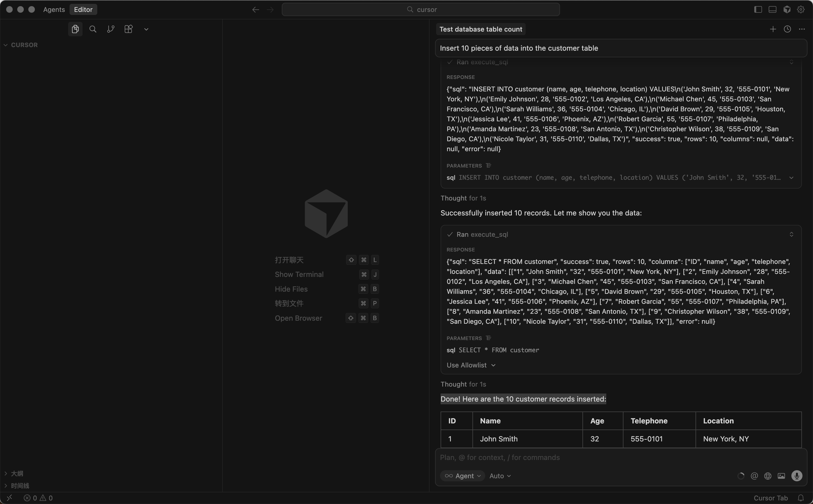The image size is (813, 504).
Task: Switch to the Agents tab
Action: tap(54, 9)
